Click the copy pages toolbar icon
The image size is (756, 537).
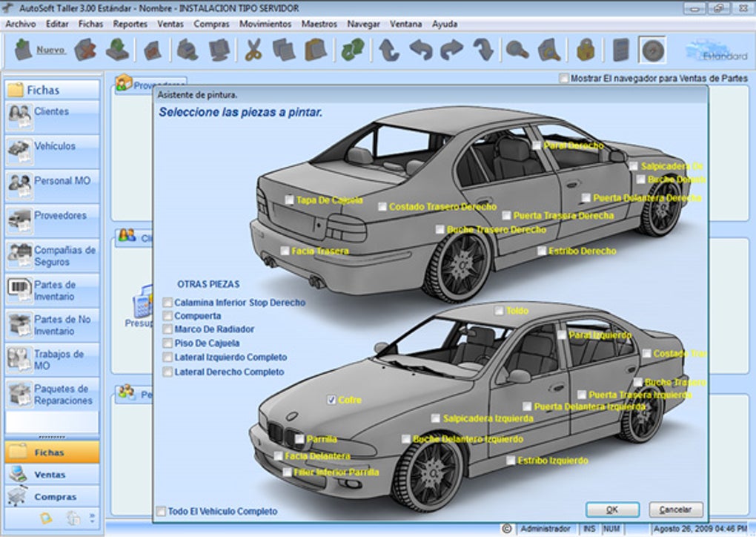283,50
